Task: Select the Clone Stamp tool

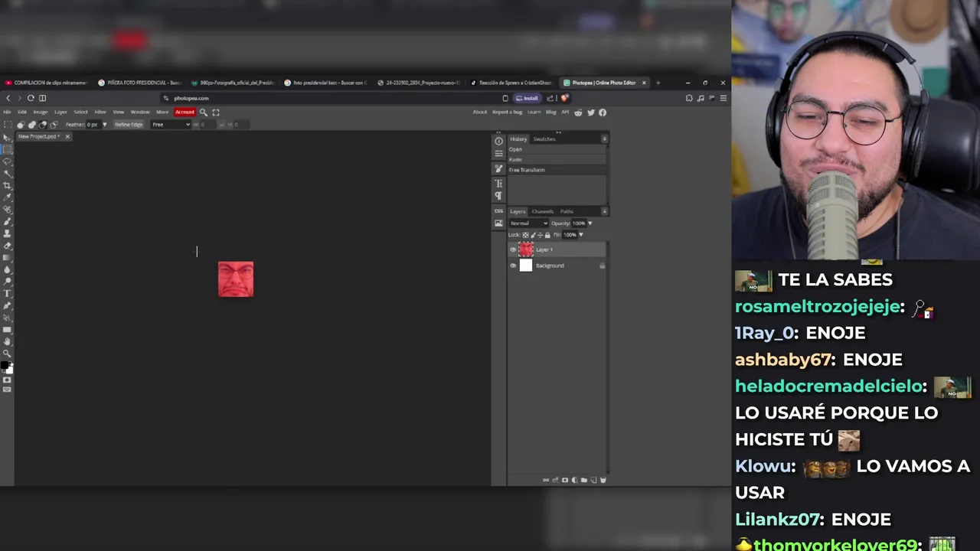Action: point(8,233)
